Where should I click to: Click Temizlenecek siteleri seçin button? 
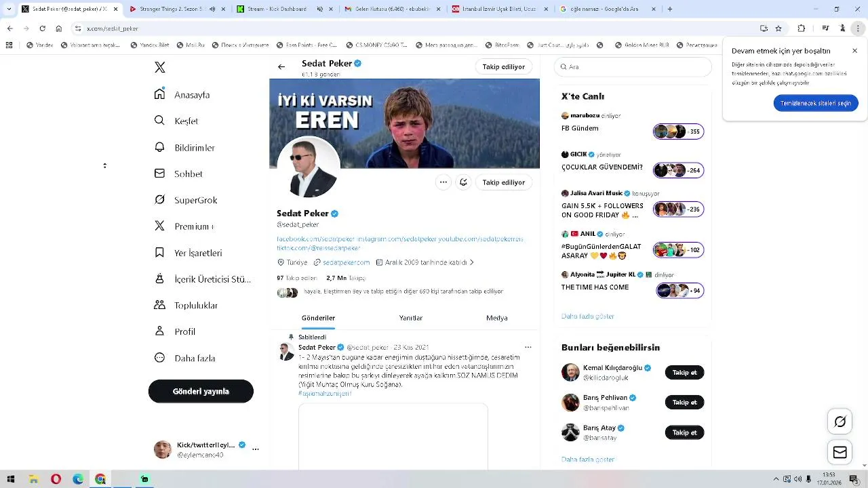pos(816,104)
